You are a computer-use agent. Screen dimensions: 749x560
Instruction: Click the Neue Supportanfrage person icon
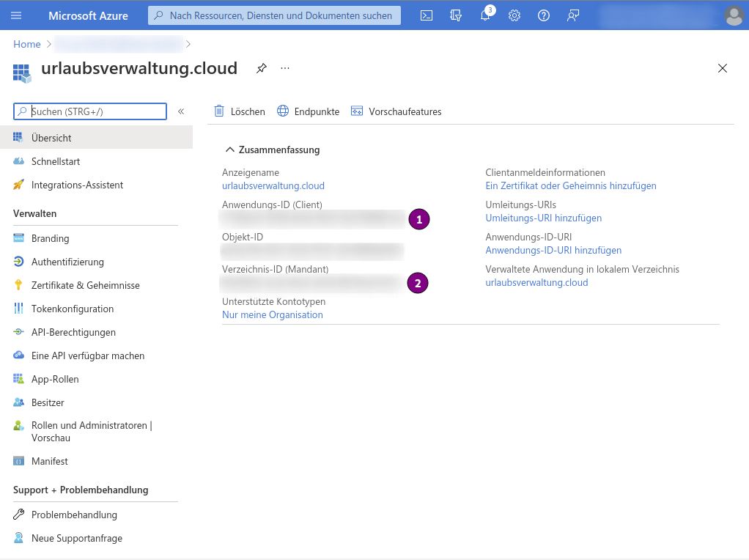[18, 537]
